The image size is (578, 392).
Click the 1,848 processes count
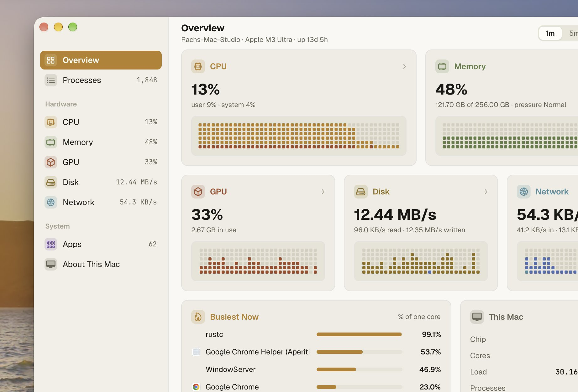click(x=147, y=80)
